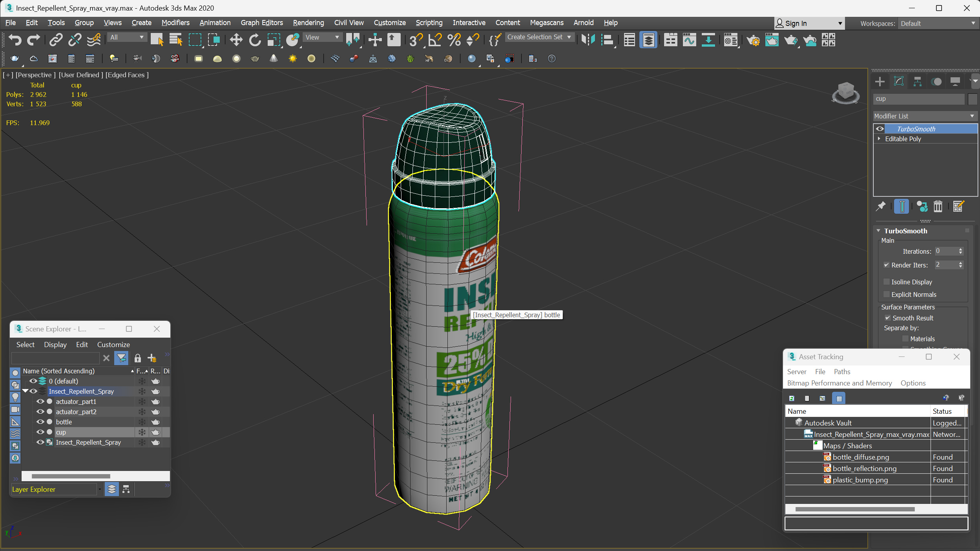Open the Sign In dropdown

tap(809, 24)
